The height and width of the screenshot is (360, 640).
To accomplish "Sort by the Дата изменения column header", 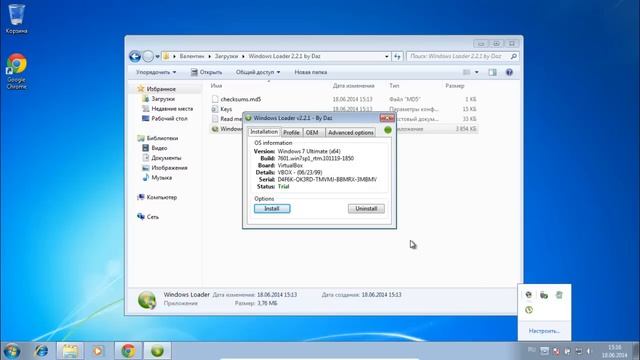I will (353, 86).
